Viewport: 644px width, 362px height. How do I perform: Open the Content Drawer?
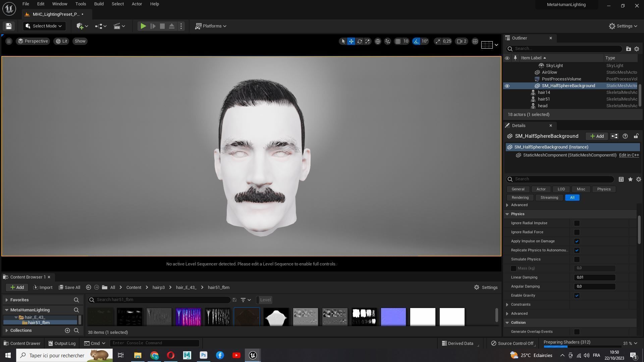click(x=22, y=344)
